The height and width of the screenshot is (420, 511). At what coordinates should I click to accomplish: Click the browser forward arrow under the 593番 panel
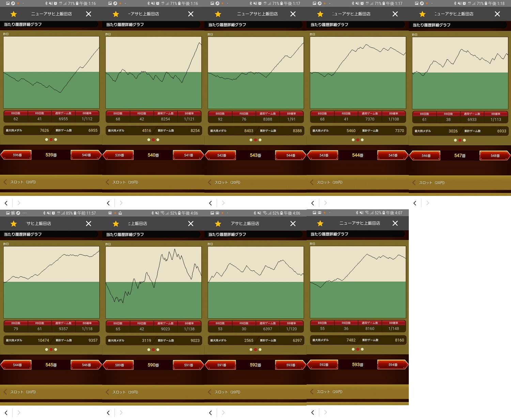(325, 413)
